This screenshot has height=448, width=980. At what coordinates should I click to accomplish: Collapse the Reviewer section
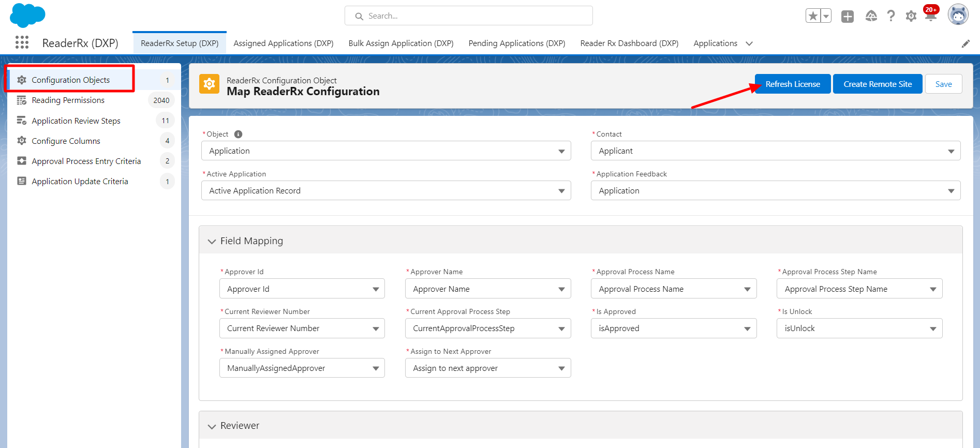(212, 426)
